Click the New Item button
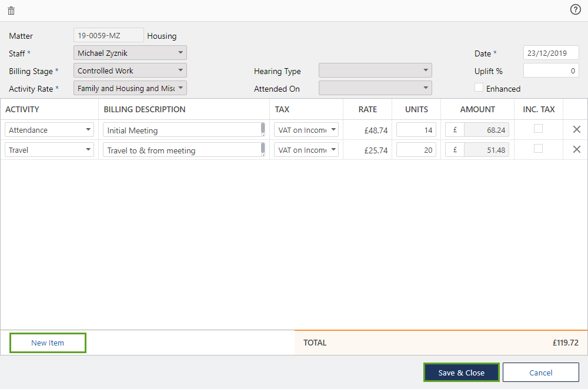588x389 pixels. point(48,343)
